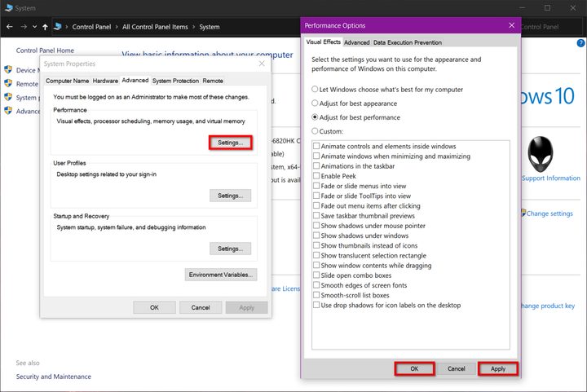The image size is (587, 392).
Task: Select Adjust for best performance radio
Action: click(315, 117)
